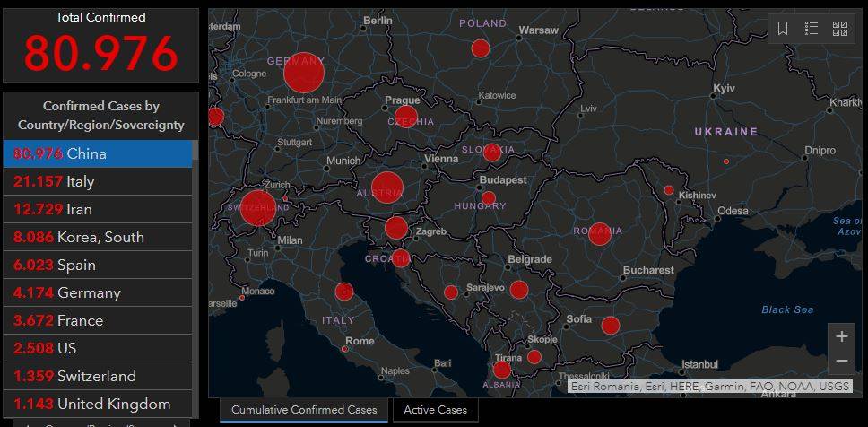Click Albania's red circle near Tirana
Image resolution: width=868 pixels, height=427 pixels.
coord(501,370)
